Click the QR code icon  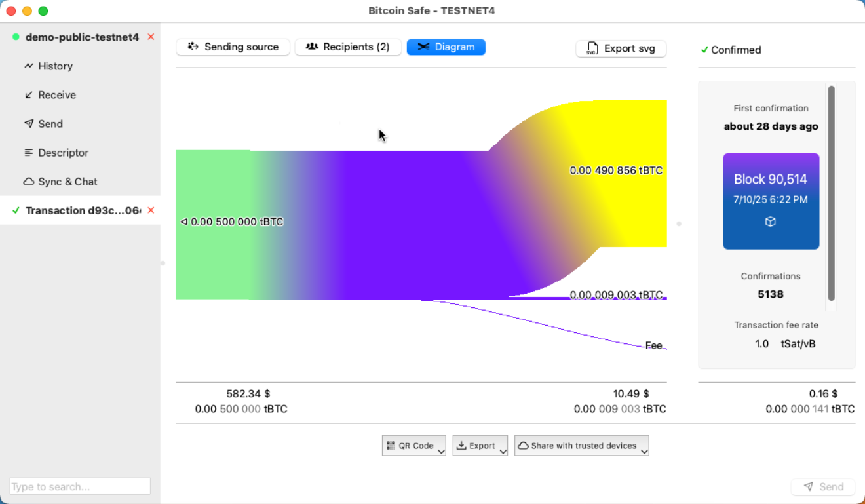391,446
